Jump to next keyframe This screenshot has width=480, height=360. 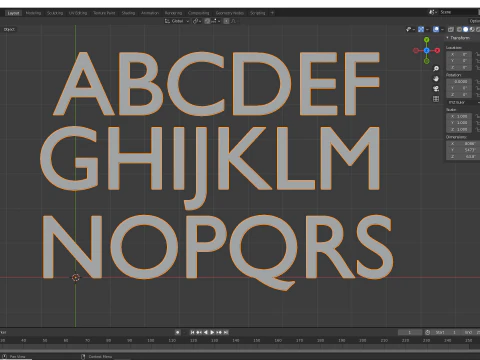pos(219,332)
